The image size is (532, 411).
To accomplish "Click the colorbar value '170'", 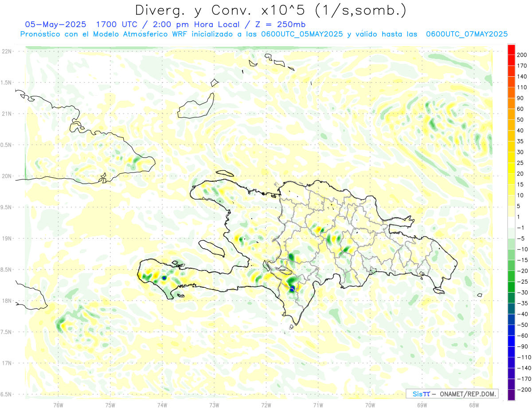I will [522, 66].
